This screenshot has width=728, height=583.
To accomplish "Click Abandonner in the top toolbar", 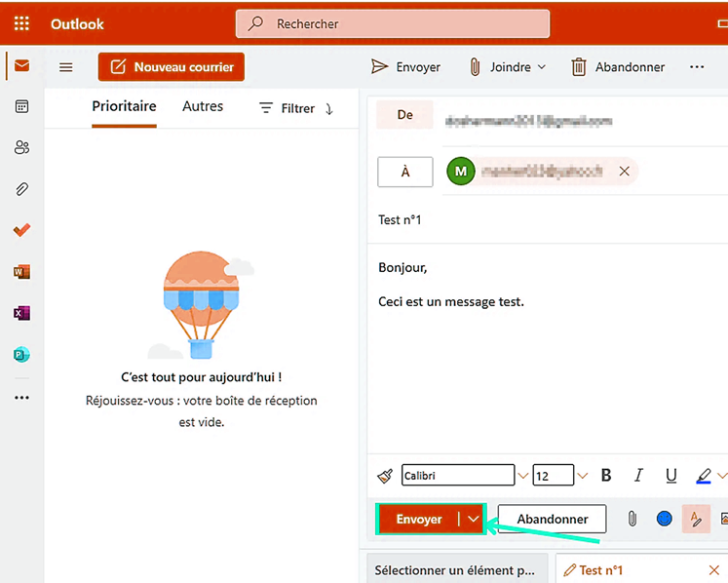I will (x=618, y=67).
